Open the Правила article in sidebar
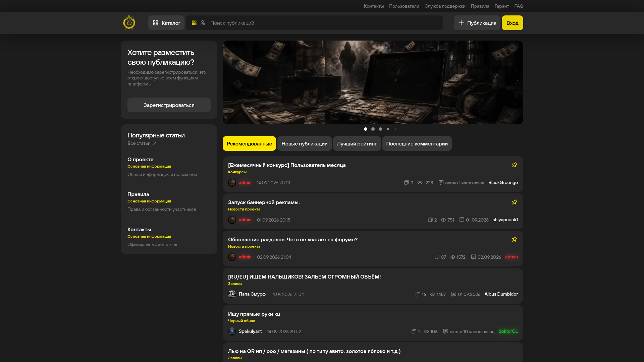 [138, 194]
